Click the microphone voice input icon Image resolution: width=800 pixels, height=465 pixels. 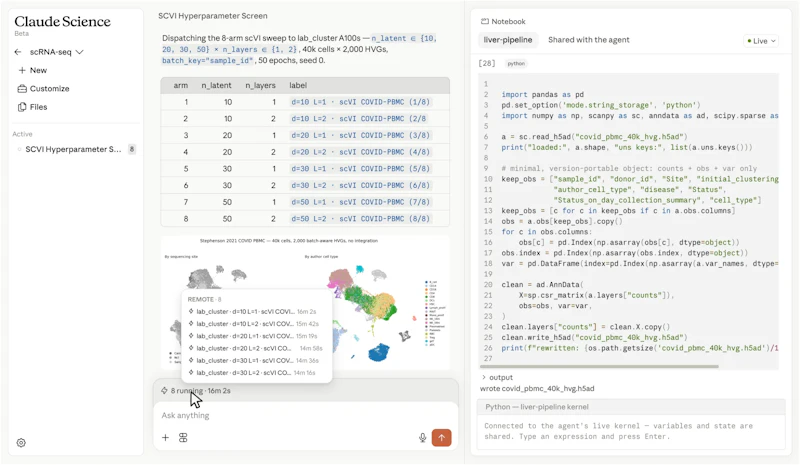pos(422,438)
